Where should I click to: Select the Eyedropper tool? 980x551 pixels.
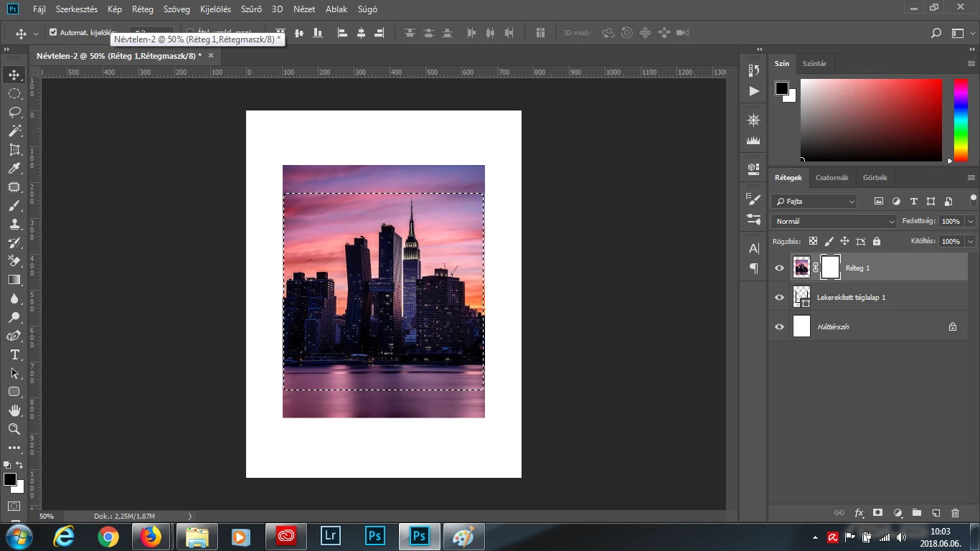pos(14,169)
